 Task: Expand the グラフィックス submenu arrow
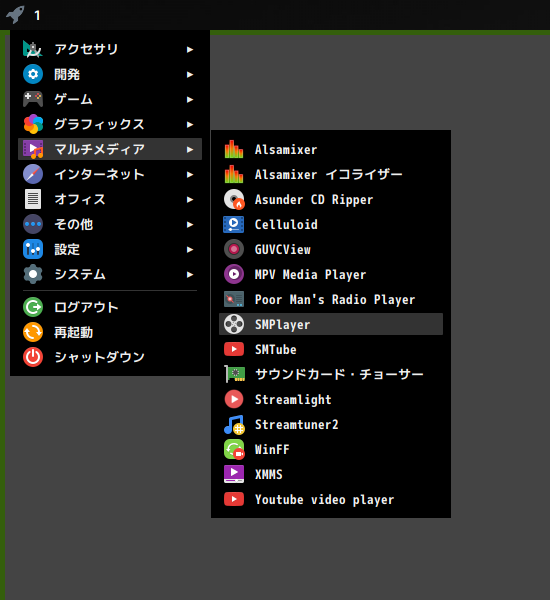(x=190, y=124)
